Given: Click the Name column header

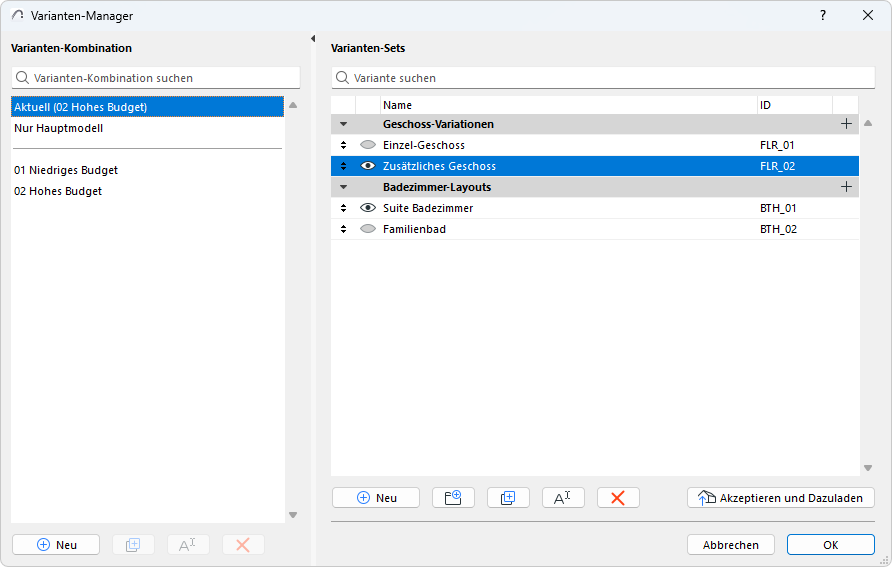Looking at the screenshot, I should pos(569,105).
